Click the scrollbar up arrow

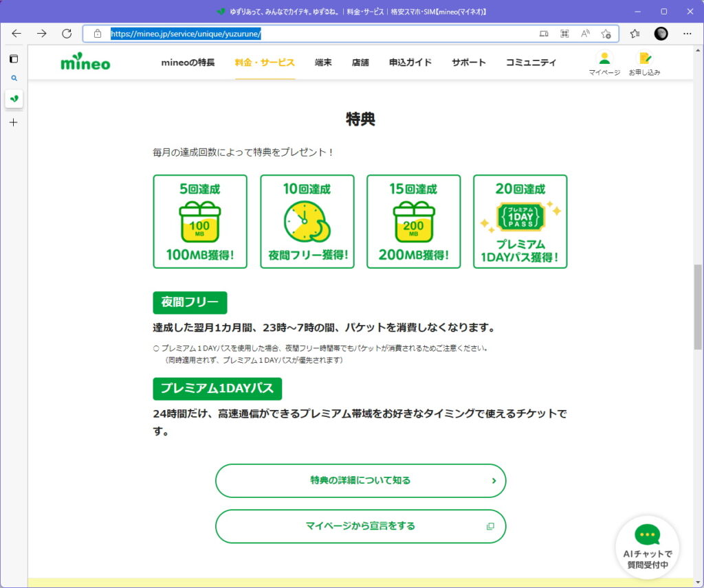click(x=698, y=49)
